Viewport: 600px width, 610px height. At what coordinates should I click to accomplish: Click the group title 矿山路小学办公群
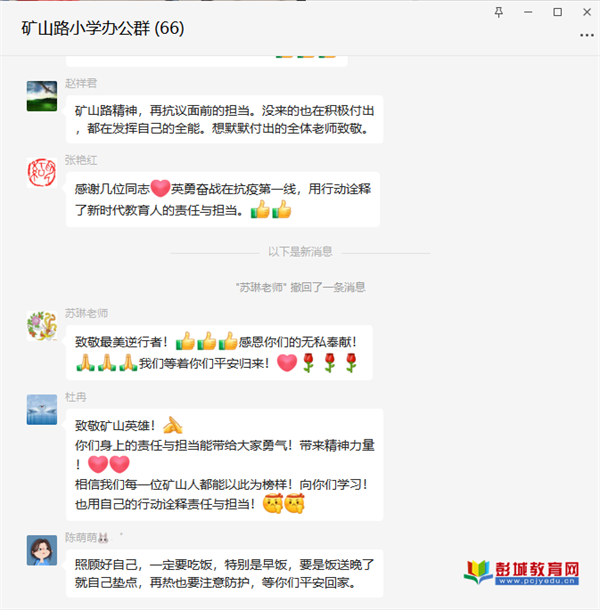click(x=103, y=28)
